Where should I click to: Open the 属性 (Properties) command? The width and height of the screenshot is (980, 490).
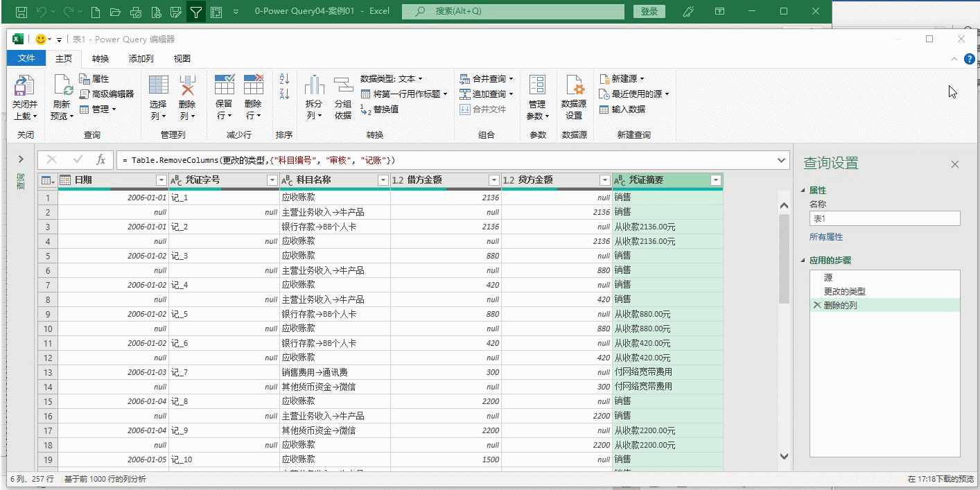[x=94, y=79]
